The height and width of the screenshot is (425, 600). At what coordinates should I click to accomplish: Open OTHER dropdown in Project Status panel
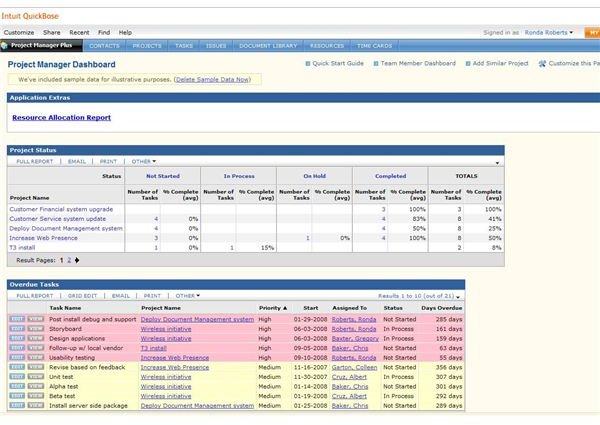coord(143,161)
